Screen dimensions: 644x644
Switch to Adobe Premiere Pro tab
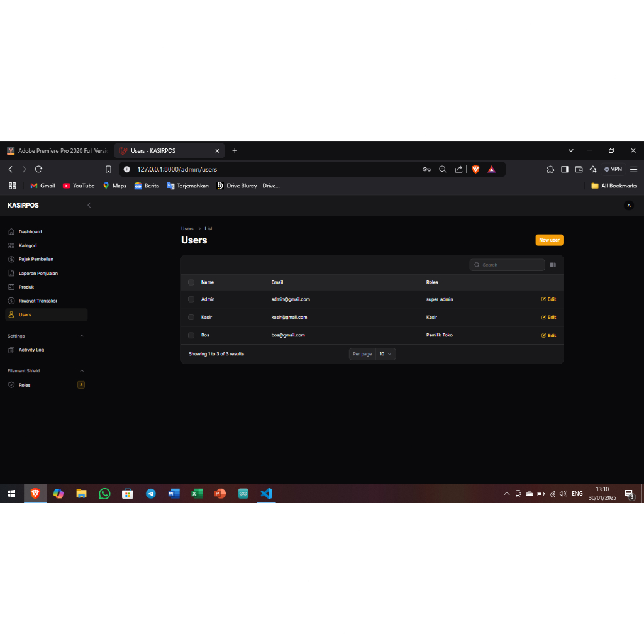click(57, 151)
